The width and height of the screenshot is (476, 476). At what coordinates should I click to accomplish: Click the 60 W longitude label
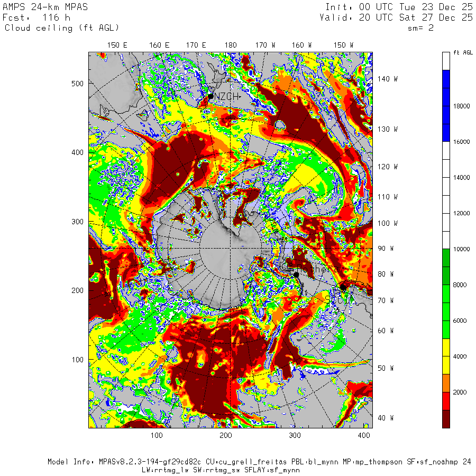click(386, 331)
